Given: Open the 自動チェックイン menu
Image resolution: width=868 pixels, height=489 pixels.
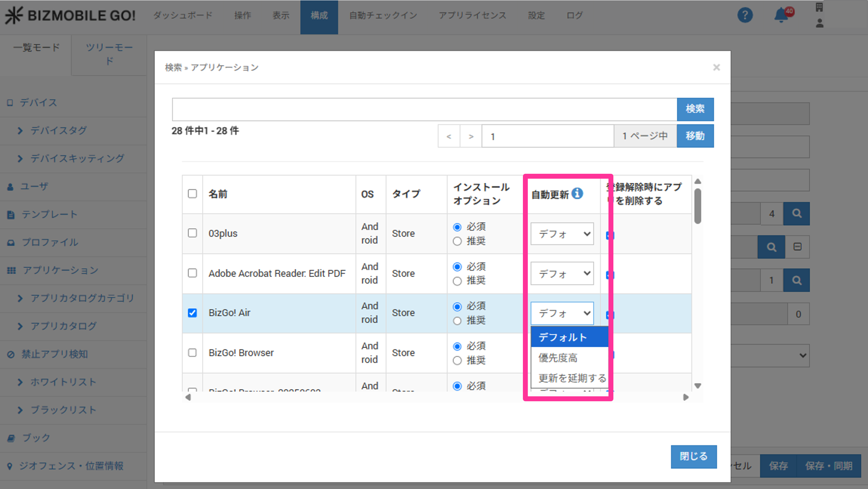Looking at the screenshot, I should coord(383,15).
